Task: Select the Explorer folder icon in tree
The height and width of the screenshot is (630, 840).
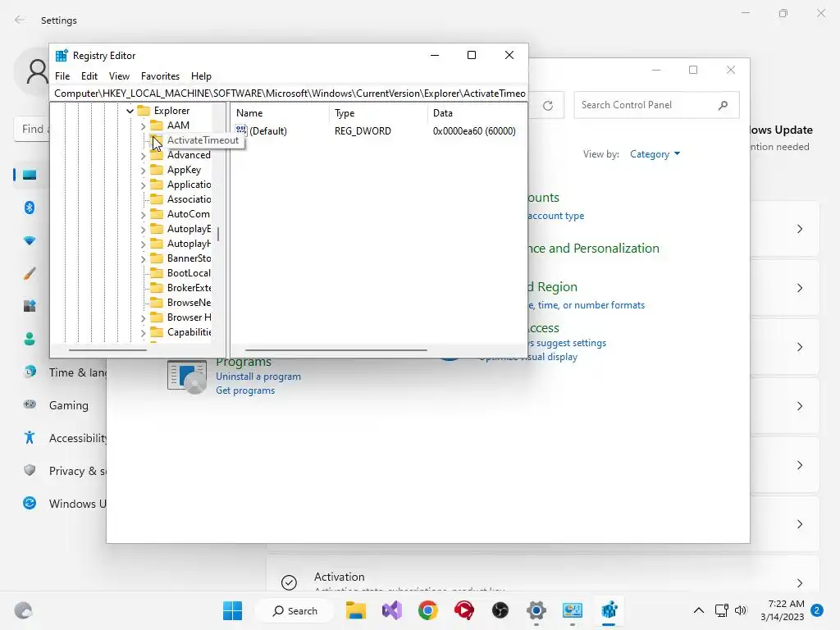Action: coord(143,111)
